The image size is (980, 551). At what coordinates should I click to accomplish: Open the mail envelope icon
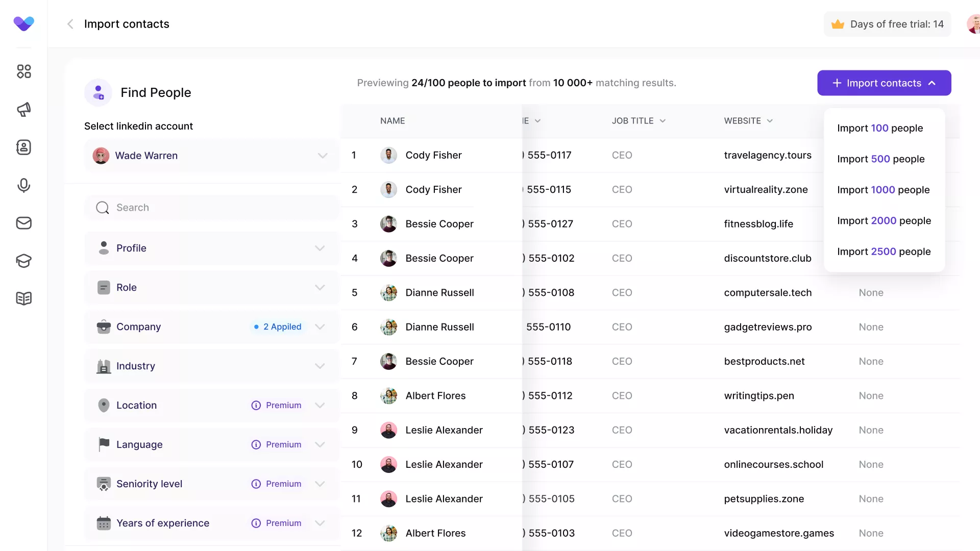[x=23, y=223]
